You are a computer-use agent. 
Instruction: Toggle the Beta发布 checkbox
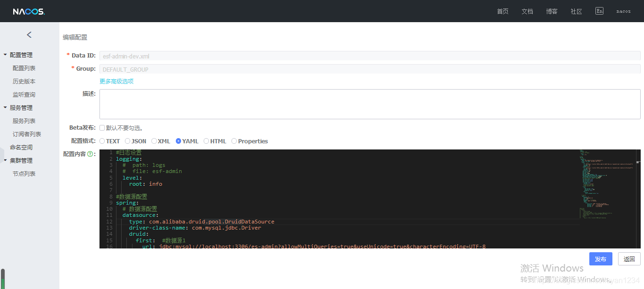[x=102, y=128]
